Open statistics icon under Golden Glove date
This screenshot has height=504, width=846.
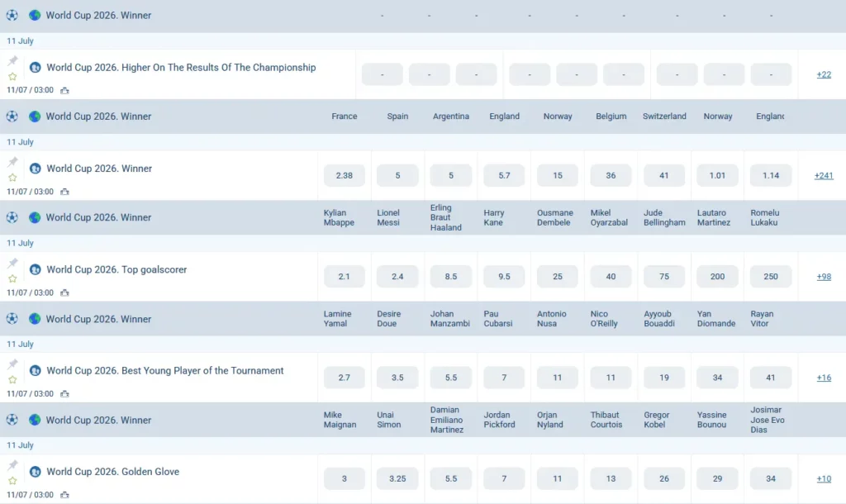coord(64,495)
